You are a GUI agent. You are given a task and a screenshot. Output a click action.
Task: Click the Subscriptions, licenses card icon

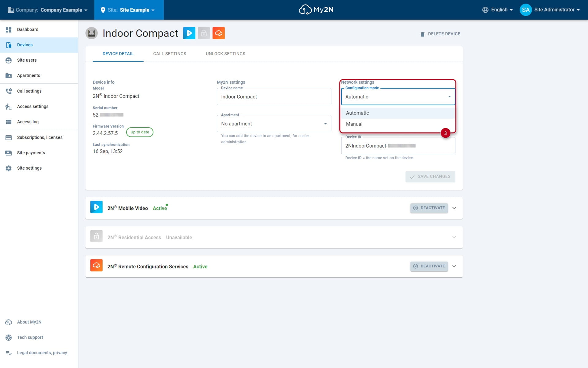click(9, 137)
